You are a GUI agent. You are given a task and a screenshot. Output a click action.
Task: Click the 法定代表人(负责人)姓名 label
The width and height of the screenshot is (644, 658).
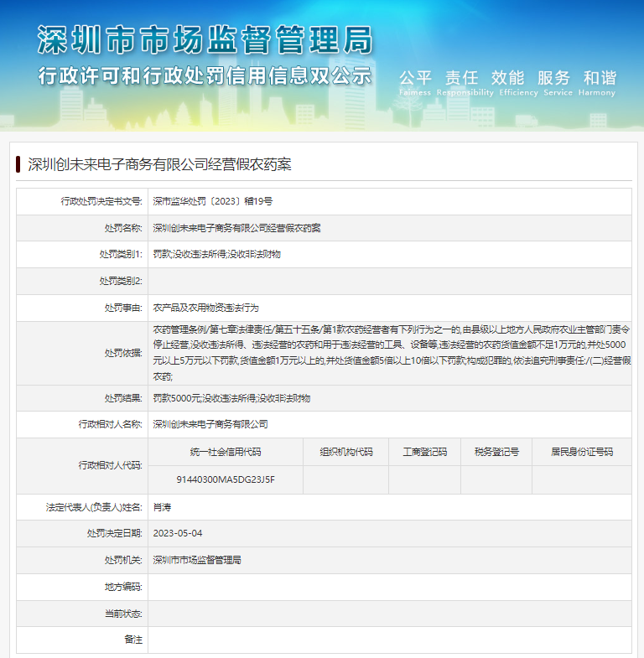point(94,507)
